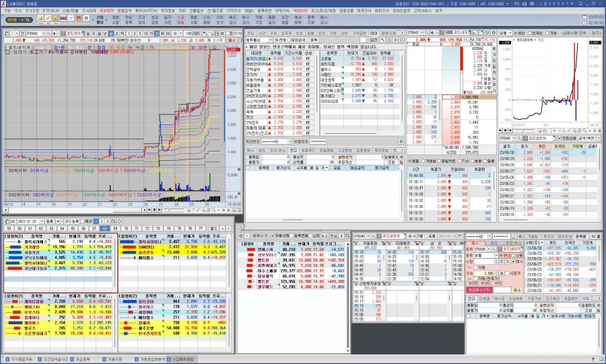Open the 테마 tab in the theme panel

point(374,33)
